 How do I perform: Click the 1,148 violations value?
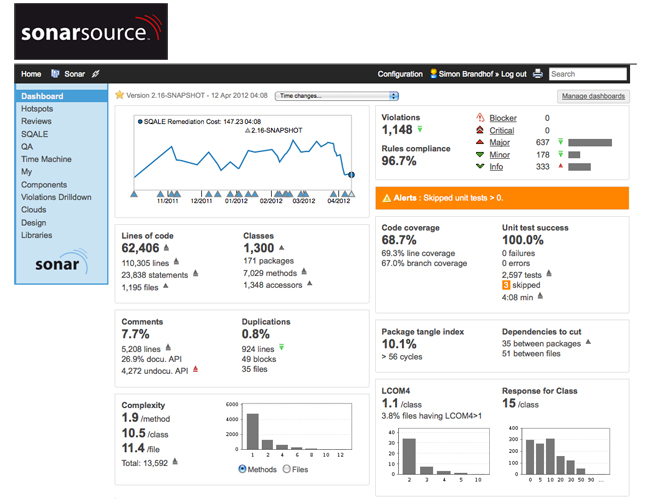click(397, 130)
